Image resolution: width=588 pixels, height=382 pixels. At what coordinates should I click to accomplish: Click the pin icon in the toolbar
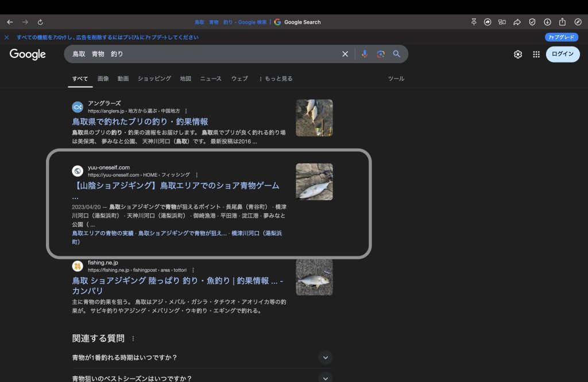[474, 22]
